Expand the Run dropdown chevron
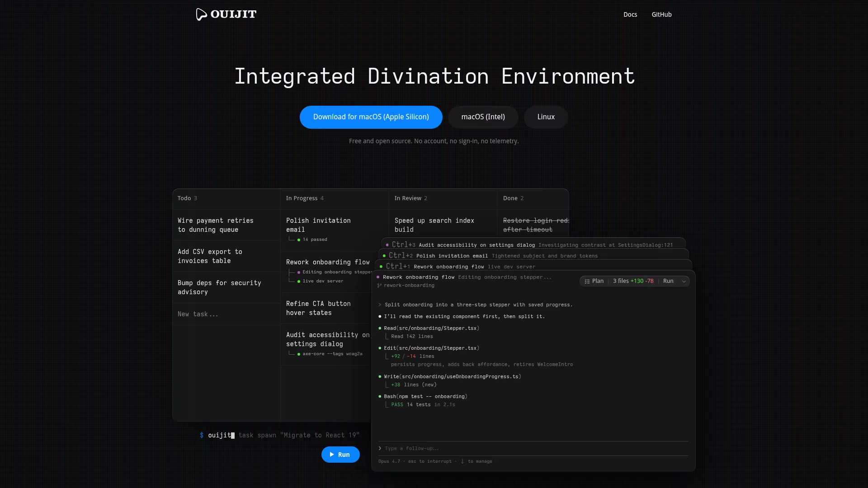This screenshot has width=868, height=488. pyautogui.click(x=684, y=282)
